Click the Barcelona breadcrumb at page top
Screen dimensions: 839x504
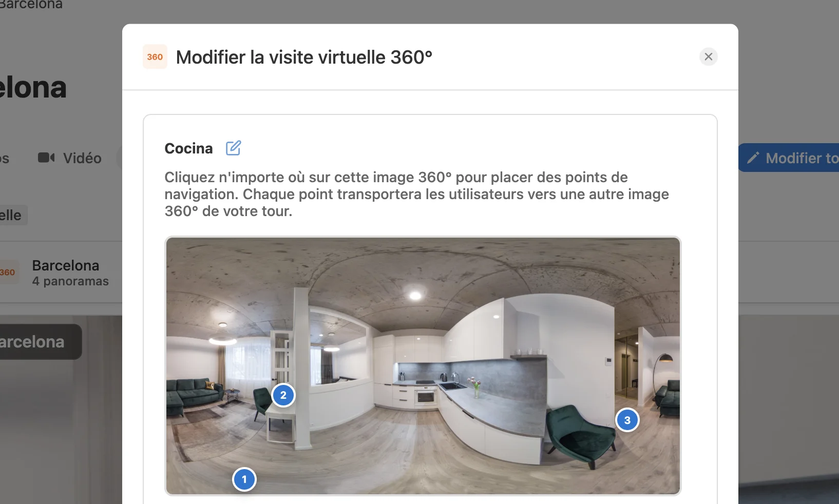[31, 5]
